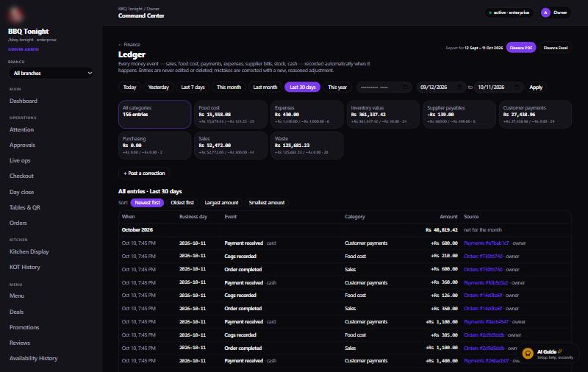This screenshot has height=372, width=588.
Task: Click the 10/11/2026 end date field
Action: coord(499,87)
